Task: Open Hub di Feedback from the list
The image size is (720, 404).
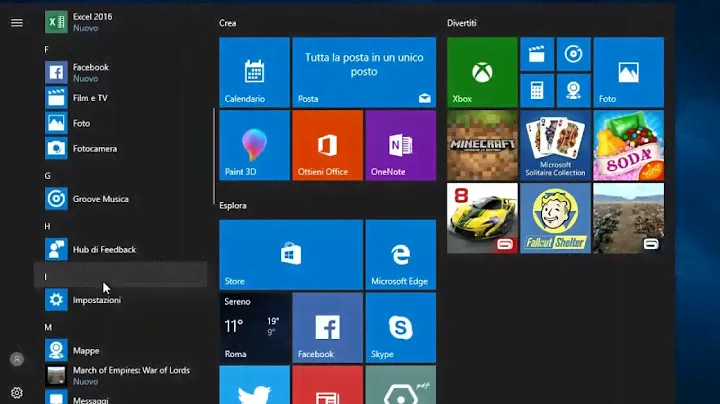Action: [104, 249]
